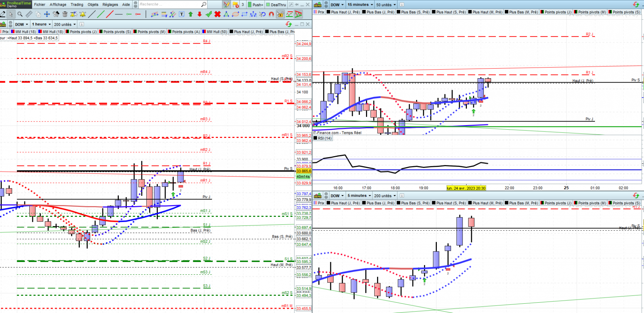This screenshot has height=313, width=644.
Task: Toggle the DealThru option
Action: (276, 5)
